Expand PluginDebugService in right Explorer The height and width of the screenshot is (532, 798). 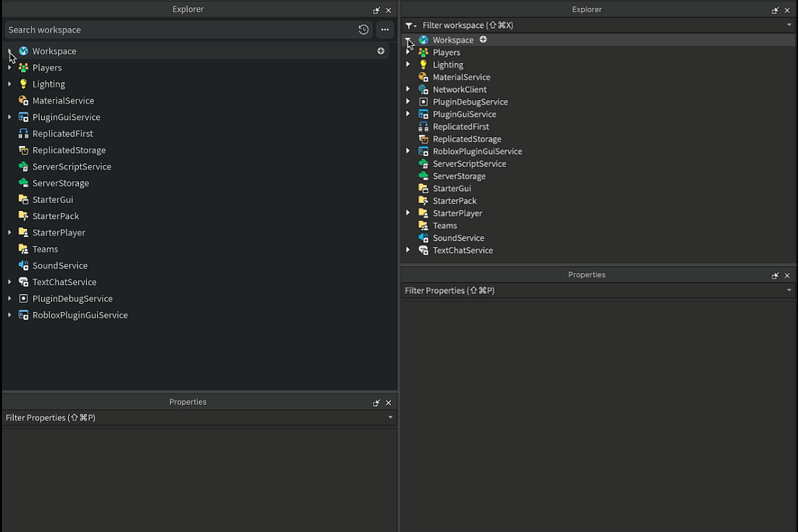[x=408, y=102]
